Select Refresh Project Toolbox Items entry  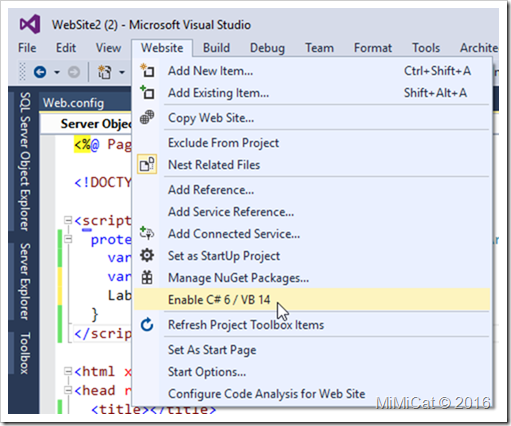tap(312, 325)
